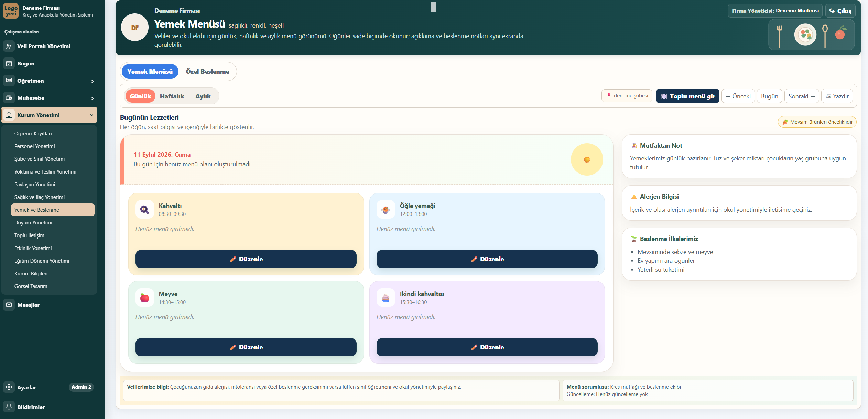Open Etkinlik Yönetimi
868x419 pixels.
53,248
